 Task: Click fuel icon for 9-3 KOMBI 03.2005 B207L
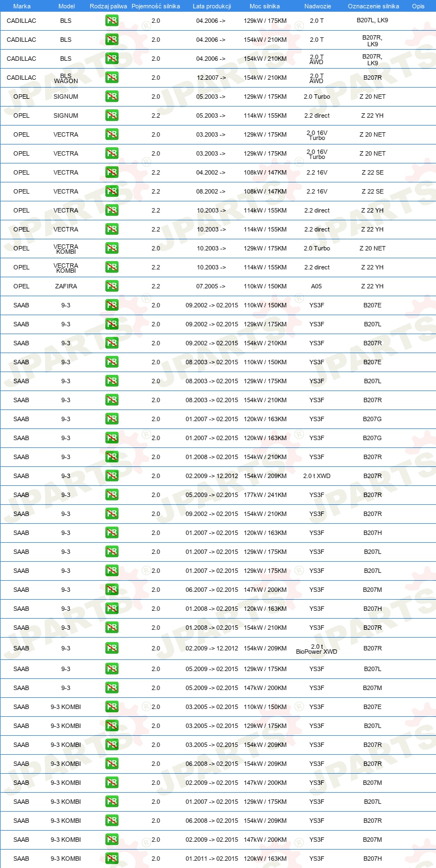(112, 726)
